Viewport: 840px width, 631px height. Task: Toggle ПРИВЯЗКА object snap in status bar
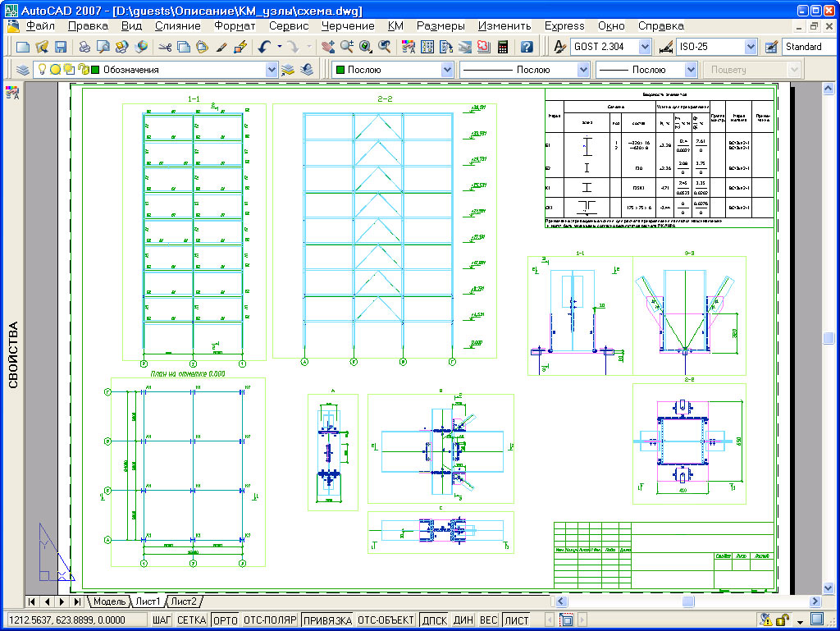[326, 620]
